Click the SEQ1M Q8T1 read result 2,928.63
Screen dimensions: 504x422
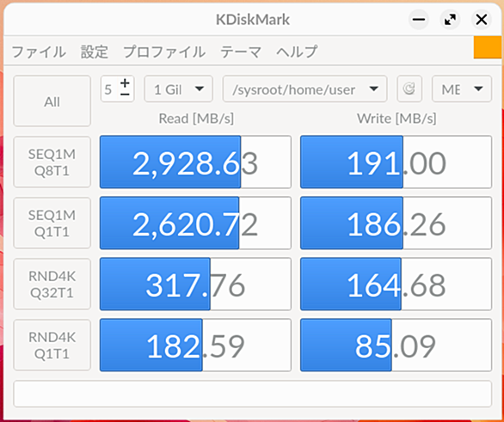pos(195,162)
